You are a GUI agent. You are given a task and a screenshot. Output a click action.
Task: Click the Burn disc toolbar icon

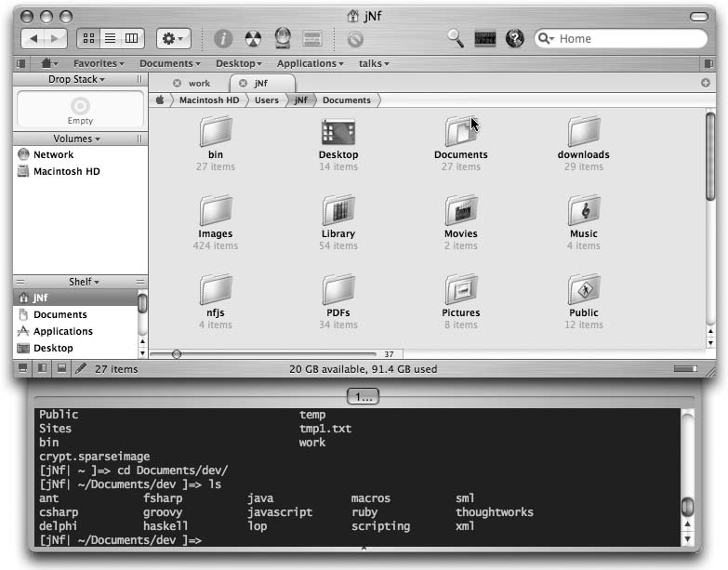pyautogui.click(x=253, y=38)
